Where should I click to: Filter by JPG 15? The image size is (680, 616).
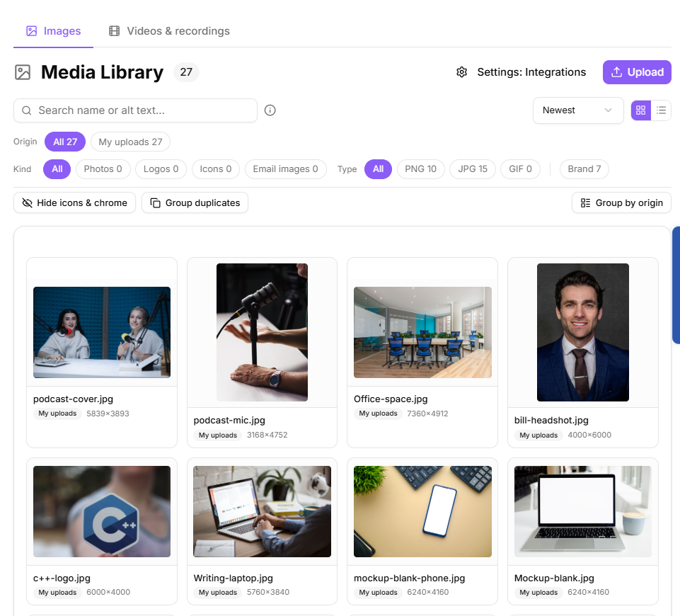point(473,169)
